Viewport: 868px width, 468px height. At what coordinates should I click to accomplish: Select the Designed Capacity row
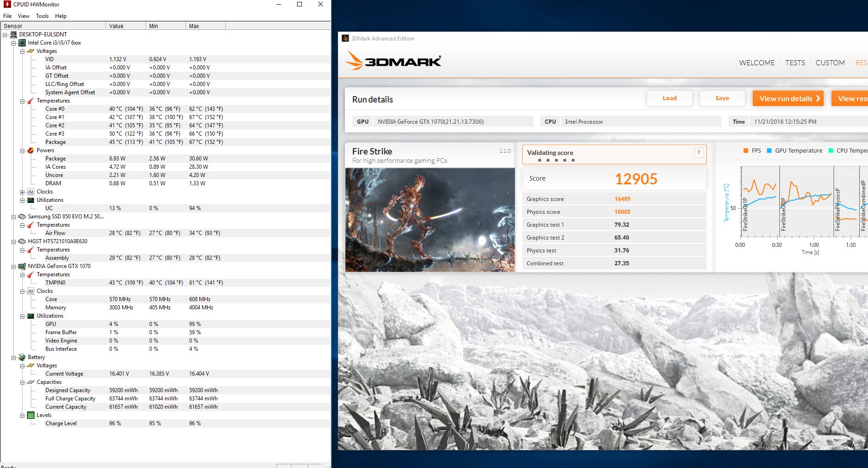point(165,390)
